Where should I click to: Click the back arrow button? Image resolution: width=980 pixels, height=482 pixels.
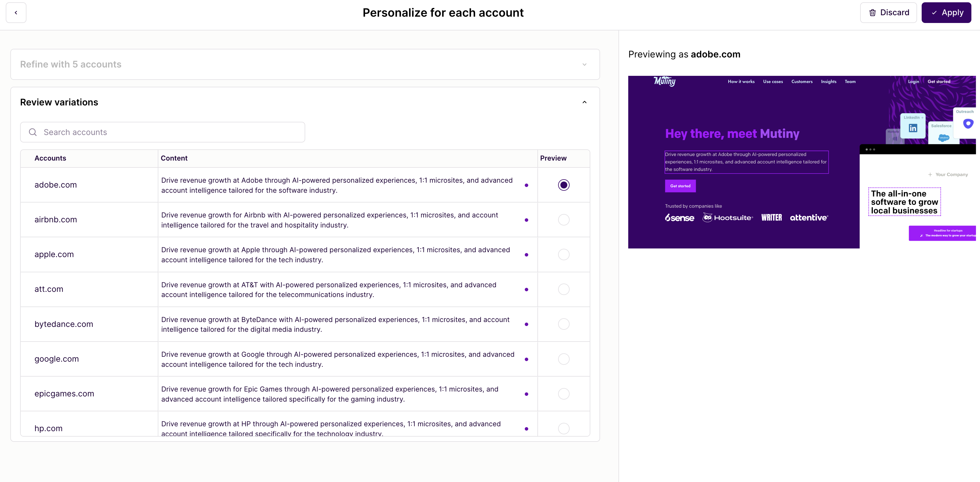[x=16, y=13]
